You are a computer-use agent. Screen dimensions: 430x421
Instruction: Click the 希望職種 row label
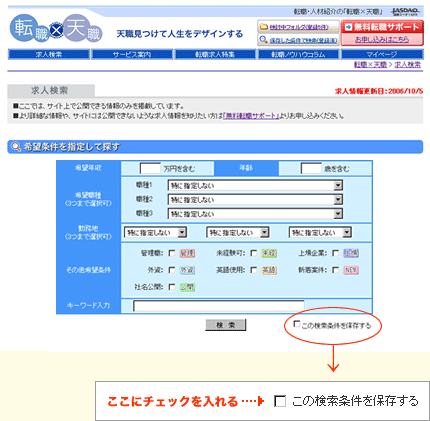tap(88, 199)
